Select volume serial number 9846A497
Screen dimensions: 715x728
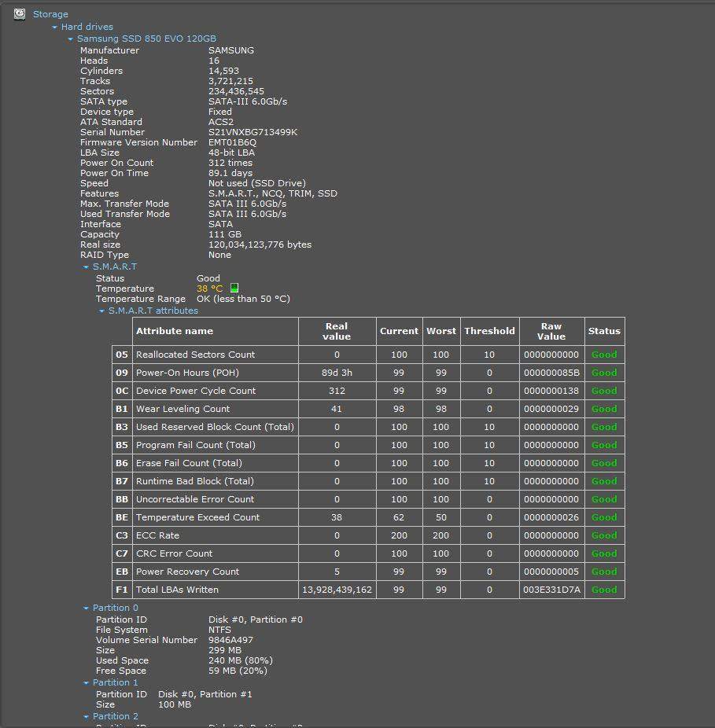pos(231,640)
